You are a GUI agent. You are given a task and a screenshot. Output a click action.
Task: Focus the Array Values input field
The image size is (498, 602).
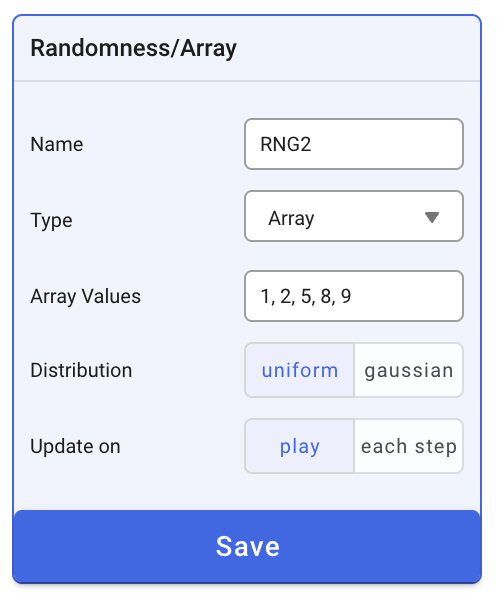click(x=354, y=296)
